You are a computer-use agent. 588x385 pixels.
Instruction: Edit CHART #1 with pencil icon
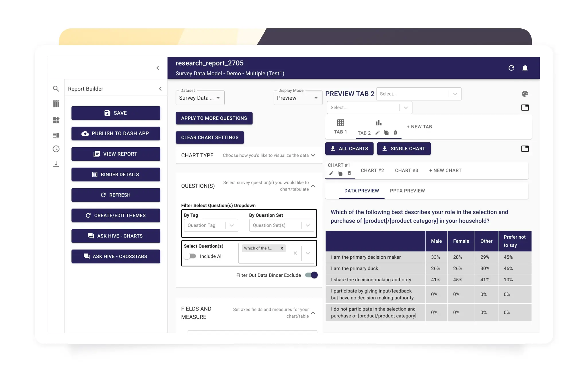click(x=331, y=173)
